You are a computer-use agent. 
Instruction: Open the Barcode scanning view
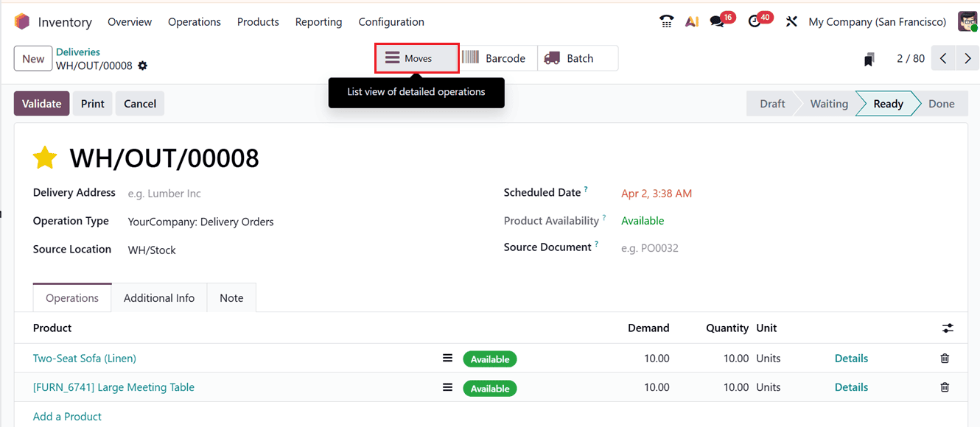(498, 58)
